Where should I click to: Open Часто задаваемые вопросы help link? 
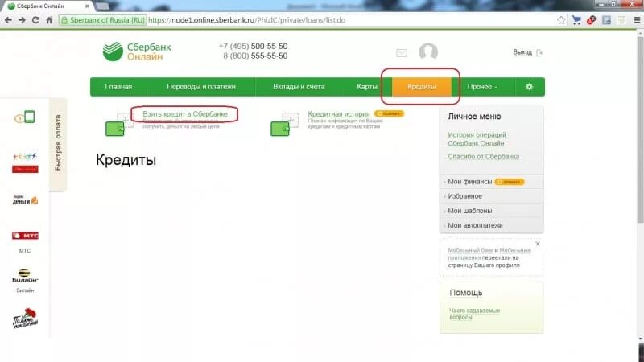tap(474, 314)
